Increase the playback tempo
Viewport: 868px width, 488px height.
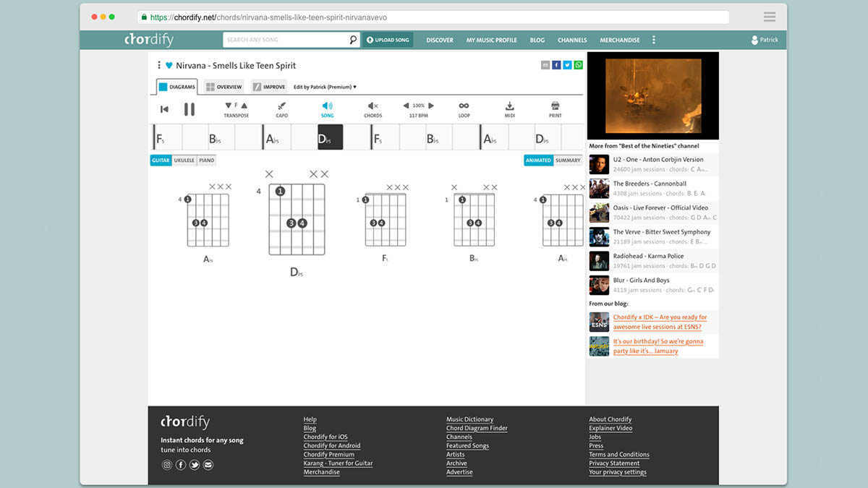pos(431,106)
